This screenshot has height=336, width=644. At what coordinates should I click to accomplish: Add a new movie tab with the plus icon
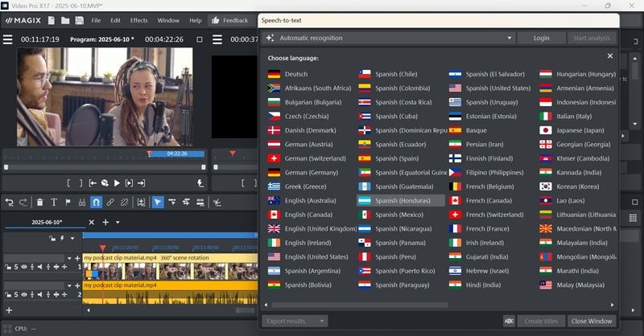(105, 222)
